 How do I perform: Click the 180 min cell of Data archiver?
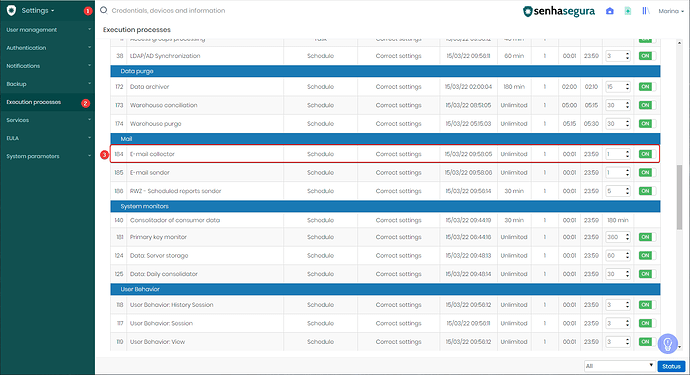coord(514,87)
